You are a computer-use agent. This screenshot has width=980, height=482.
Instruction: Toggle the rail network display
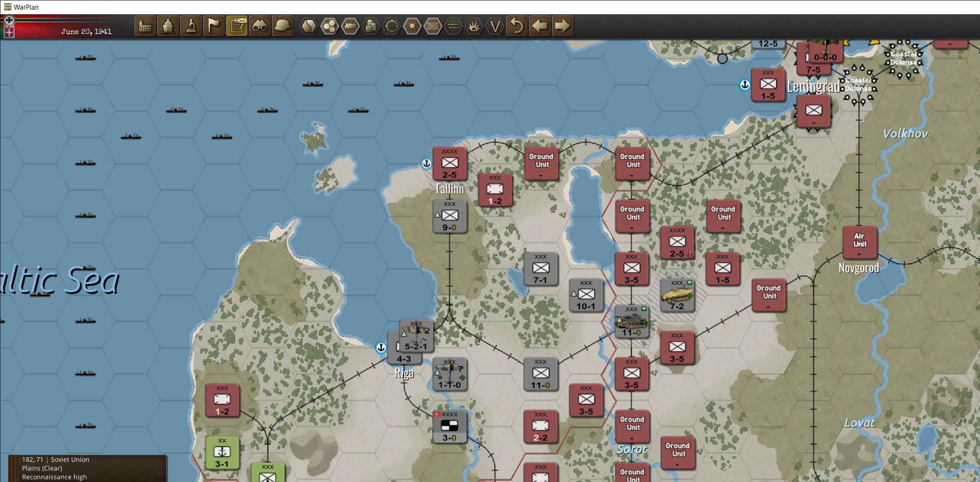click(x=351, y=26)
